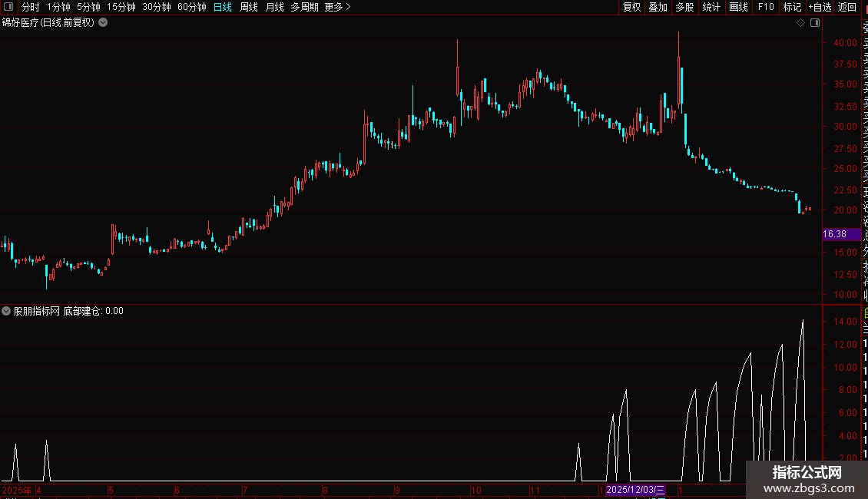Expand the 股朋指标网 indicator dropdown
This screenshot has width=868, height=499.
click(x=6, y=311)
